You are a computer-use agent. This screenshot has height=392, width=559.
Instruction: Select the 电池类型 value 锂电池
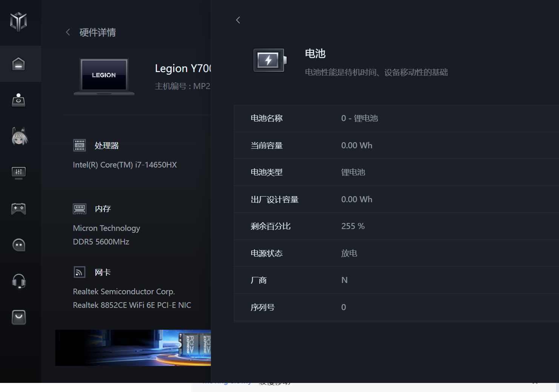click(353, 172)
